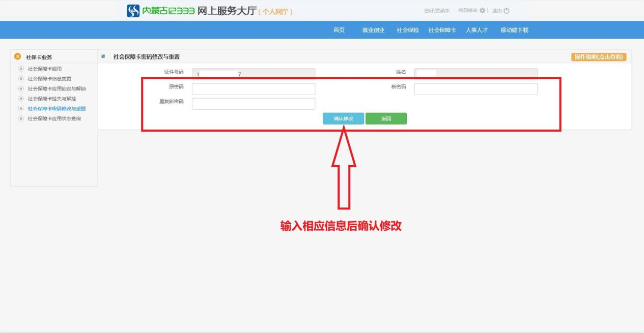Open the 社会保险 navigation menu
Image resolution: width=644 pixels, height=333 pixels.
407,30
